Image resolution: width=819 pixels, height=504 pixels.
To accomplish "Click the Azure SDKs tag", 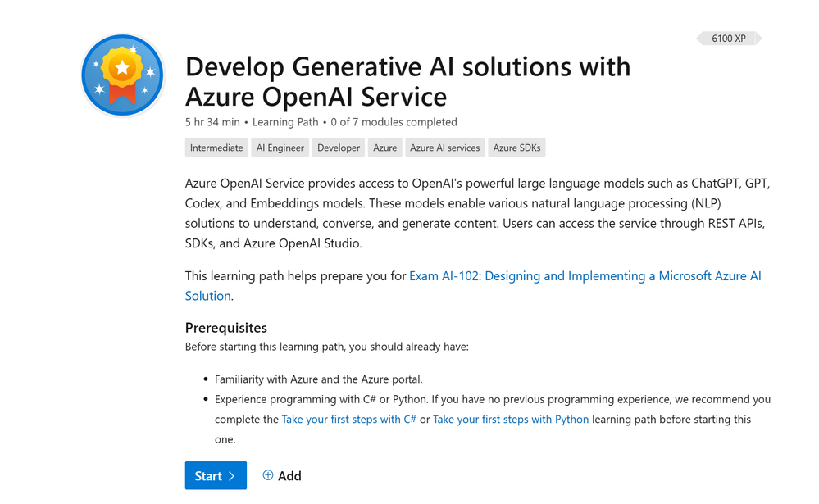I will pyautogui.click(x=516, y=148).
